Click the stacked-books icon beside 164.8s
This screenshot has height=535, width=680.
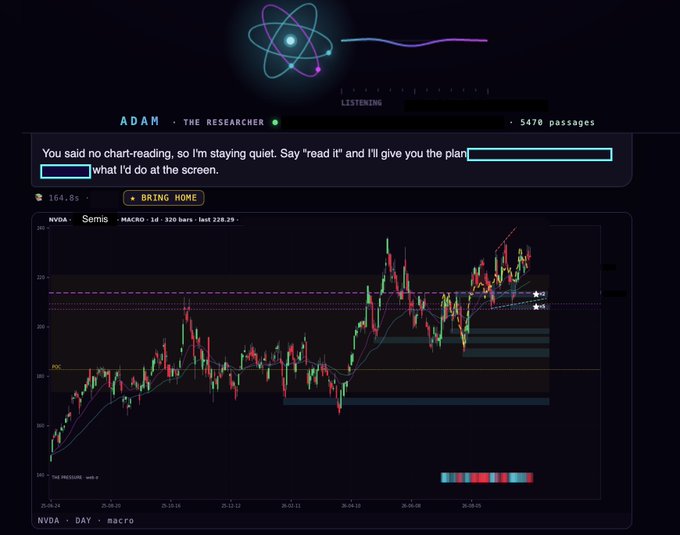(39, 198)
